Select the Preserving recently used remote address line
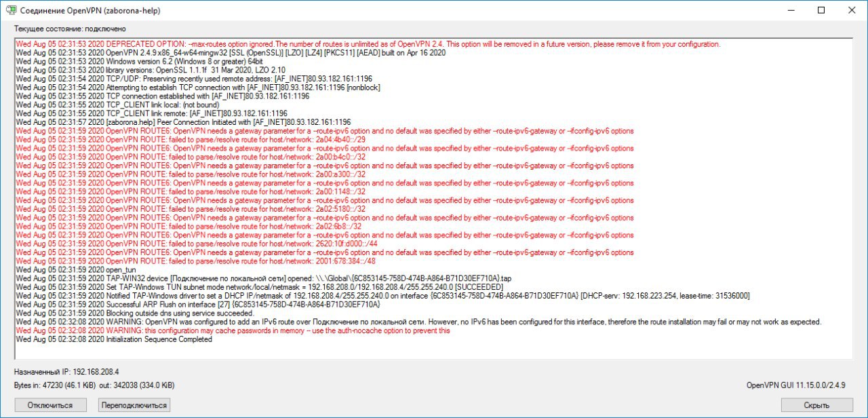868x418 pixels. 194,79
